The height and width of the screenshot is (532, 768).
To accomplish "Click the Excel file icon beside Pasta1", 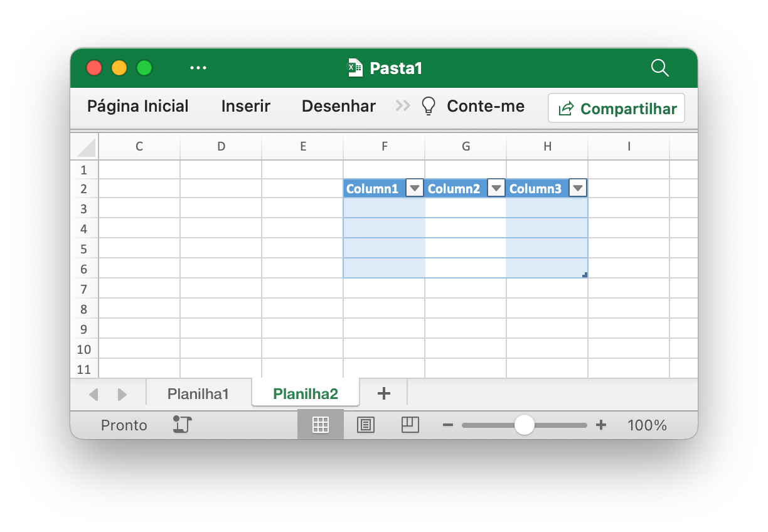I will (356, 68).
